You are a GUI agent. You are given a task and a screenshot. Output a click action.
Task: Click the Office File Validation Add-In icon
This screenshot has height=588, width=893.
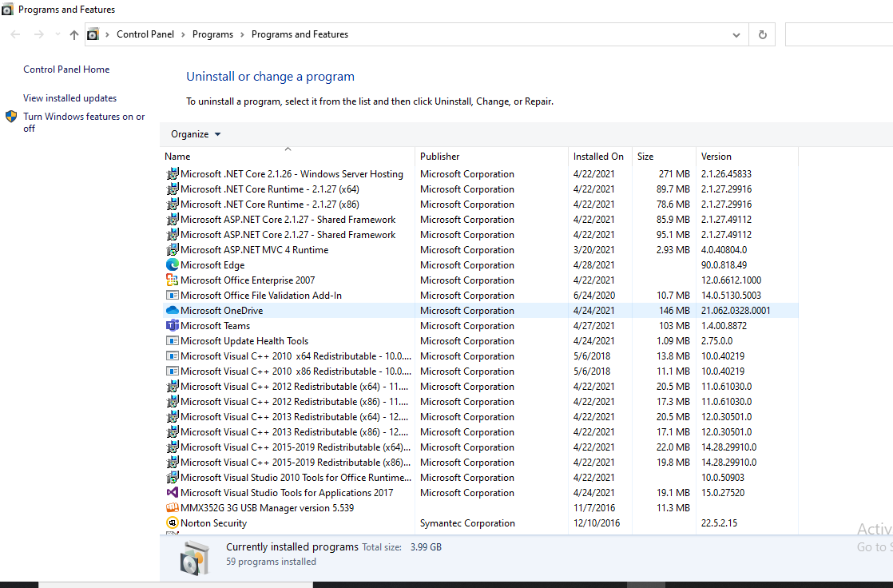click(x=172, y=295)
